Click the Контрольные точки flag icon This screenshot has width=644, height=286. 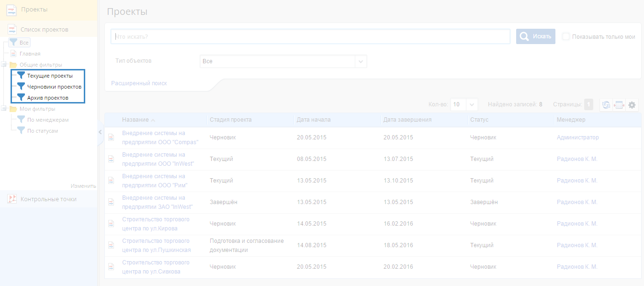[12, 199]
